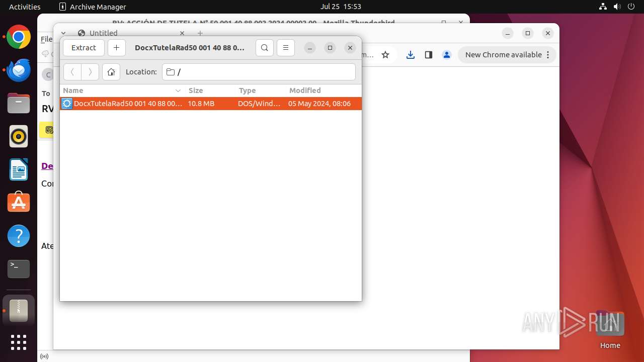Open Ubuntu Software from the dock

click(x=19, y=203)
